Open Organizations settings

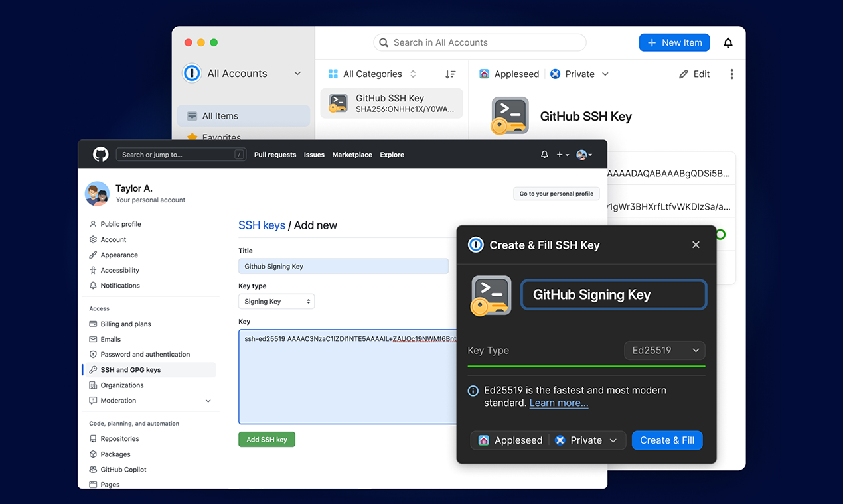[x=122, y=385]
